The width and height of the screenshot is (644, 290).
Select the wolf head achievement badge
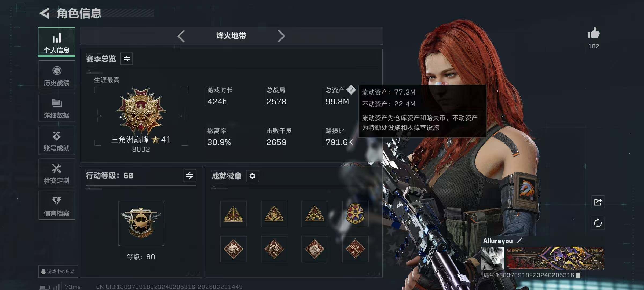click(233, 249)
